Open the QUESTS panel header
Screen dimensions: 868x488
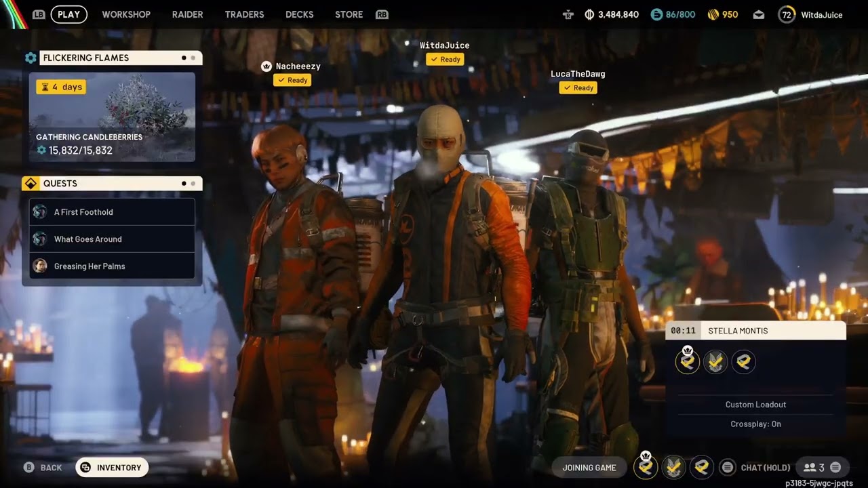[x=121, y=184]
